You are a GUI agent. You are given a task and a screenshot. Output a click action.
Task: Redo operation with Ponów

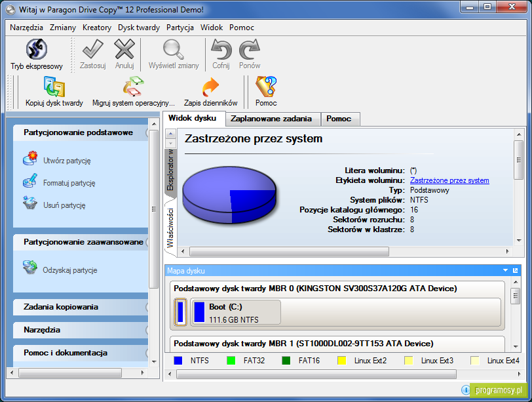(x=250, y=54)
